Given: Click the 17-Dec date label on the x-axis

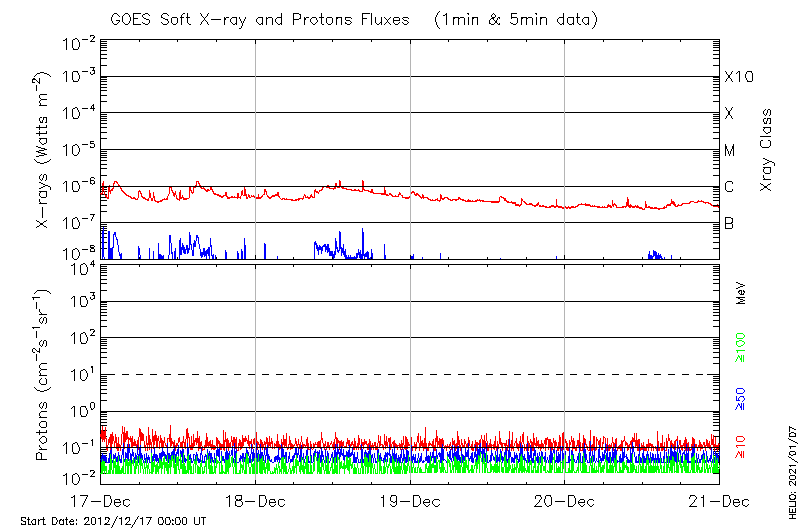Looking at the screenshot, I should 101,501.
